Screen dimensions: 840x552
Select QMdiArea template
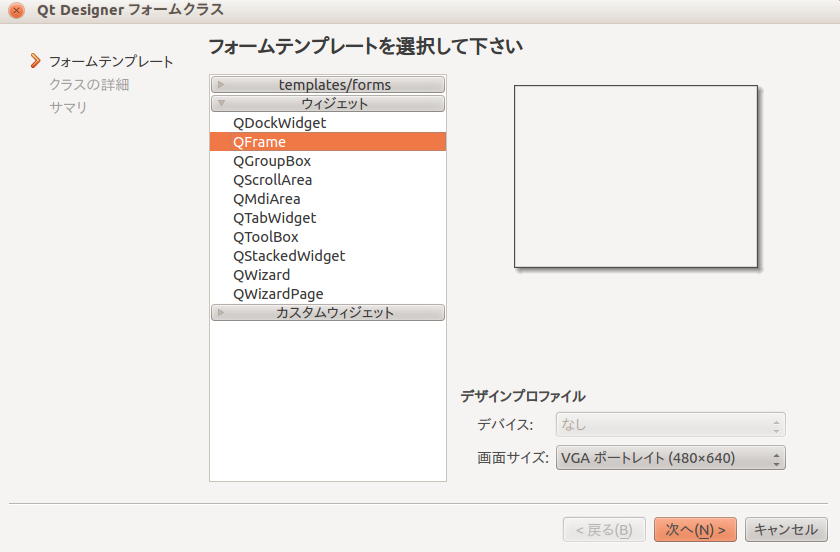[328, 199]
